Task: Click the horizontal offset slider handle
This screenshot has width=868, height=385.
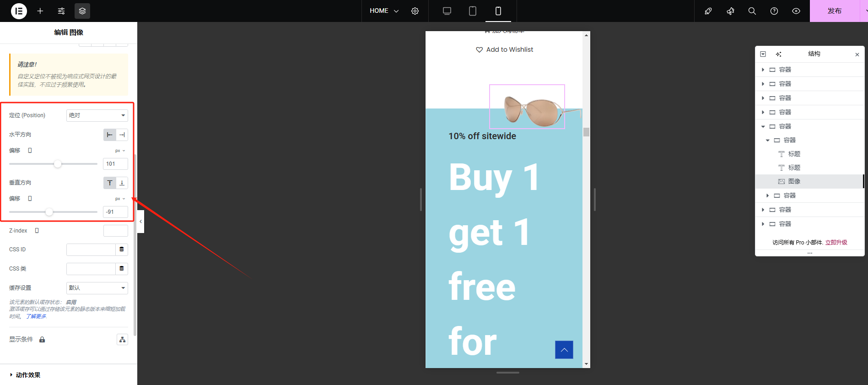Action: [x=58, y=164]
